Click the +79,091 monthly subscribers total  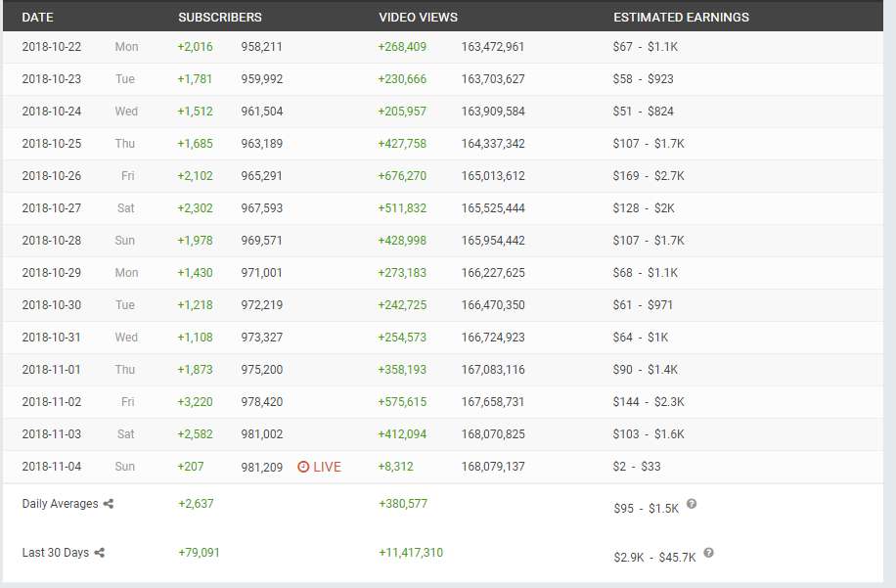[199, 553]
